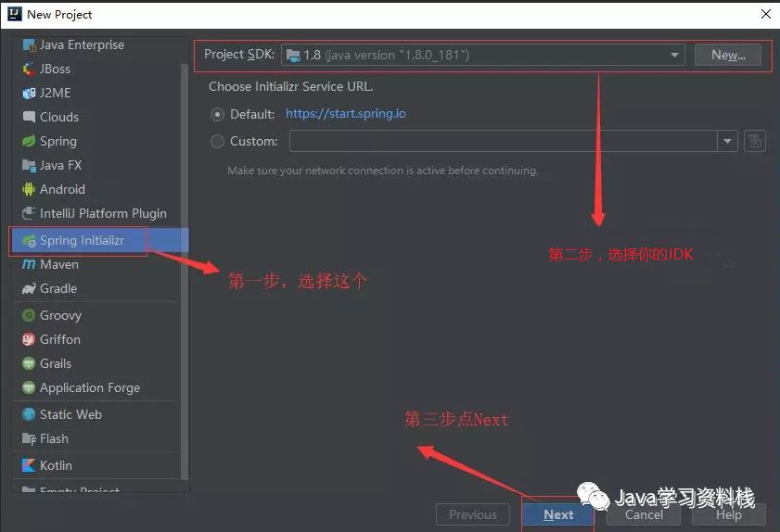The width and height of the screenshot is (780, 532).
Task: Expand the Custom URL history dropdown
Action: click(727, 141)
